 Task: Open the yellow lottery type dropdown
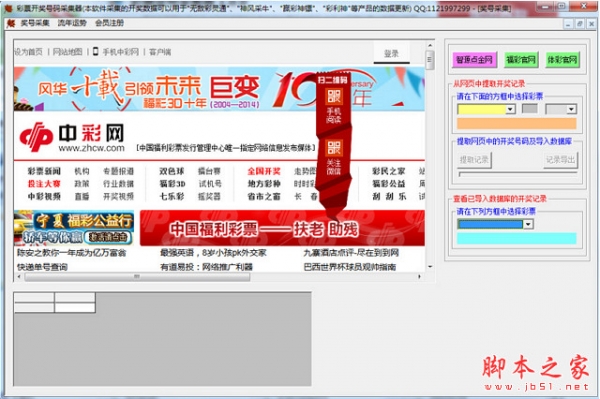point(510,109)
